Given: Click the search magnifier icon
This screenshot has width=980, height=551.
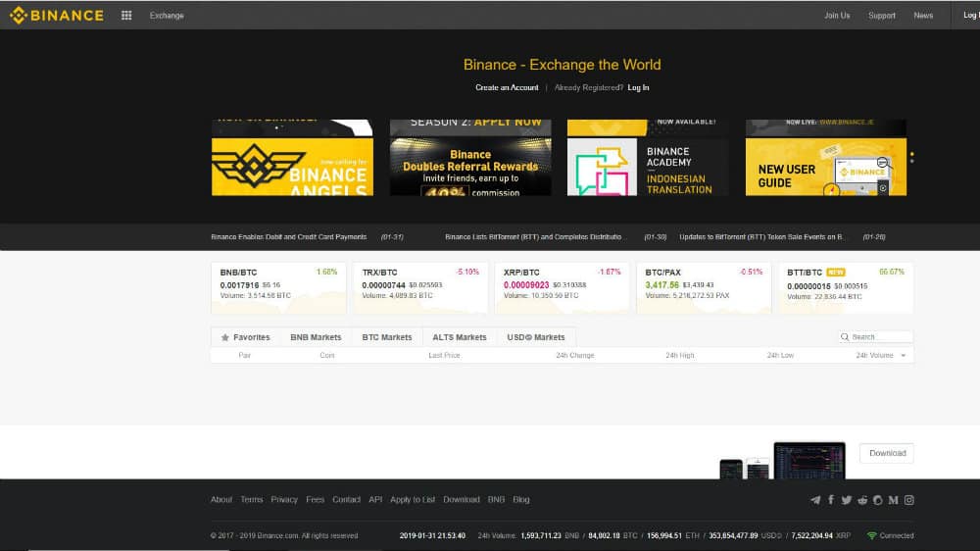Looking at the screenshot, I should (845, 337).
